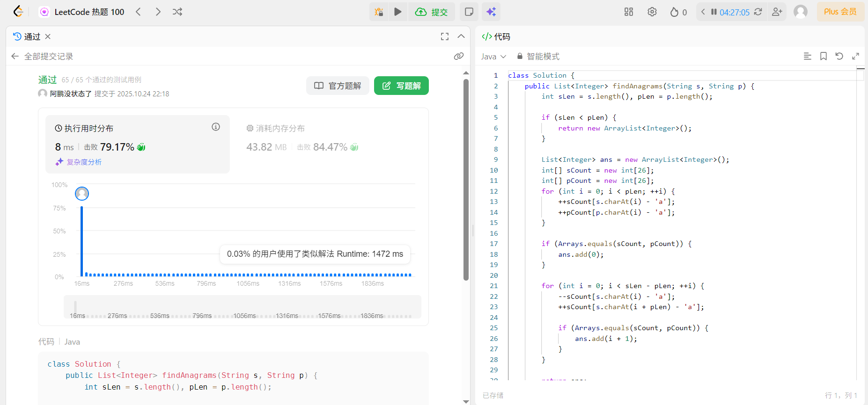Open the Java language dropdown
Screen dimensions: 868x405
tap(493, 57)
